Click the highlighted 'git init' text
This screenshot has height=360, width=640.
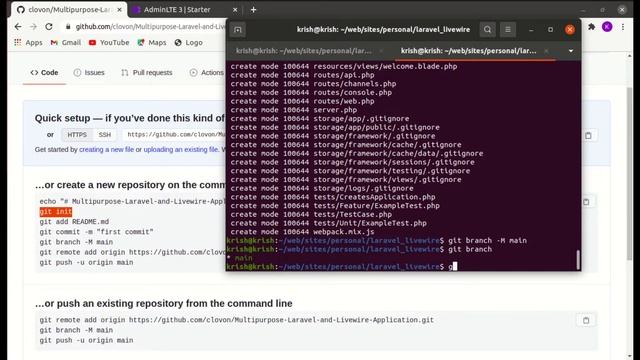click(x=56, y=212)
